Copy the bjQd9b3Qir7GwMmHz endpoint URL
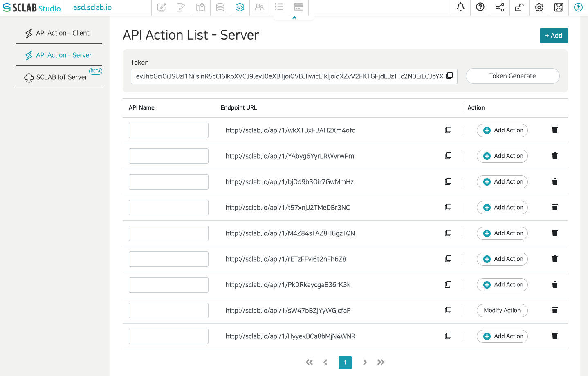The height and width of the screenshot is (376, 588). pos(448,181)
